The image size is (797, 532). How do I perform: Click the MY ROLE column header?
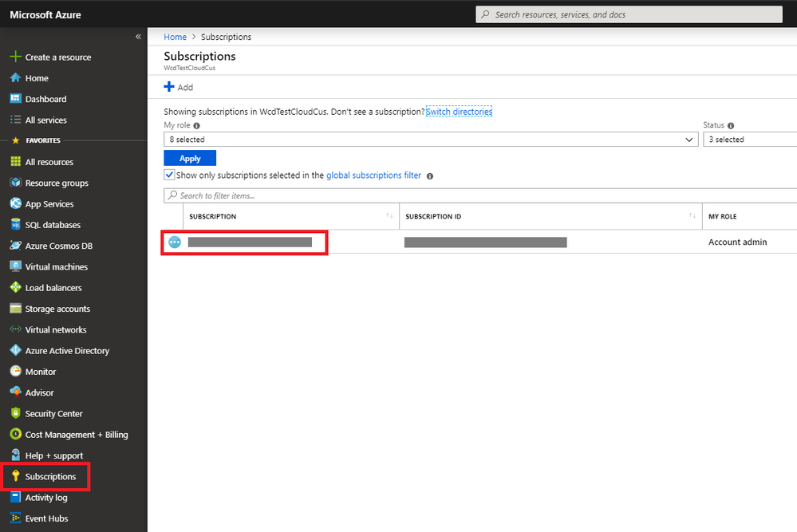[722, 216]
